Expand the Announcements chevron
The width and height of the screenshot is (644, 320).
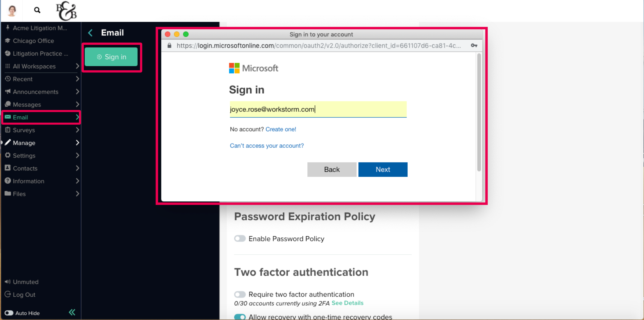pos(77,92)
